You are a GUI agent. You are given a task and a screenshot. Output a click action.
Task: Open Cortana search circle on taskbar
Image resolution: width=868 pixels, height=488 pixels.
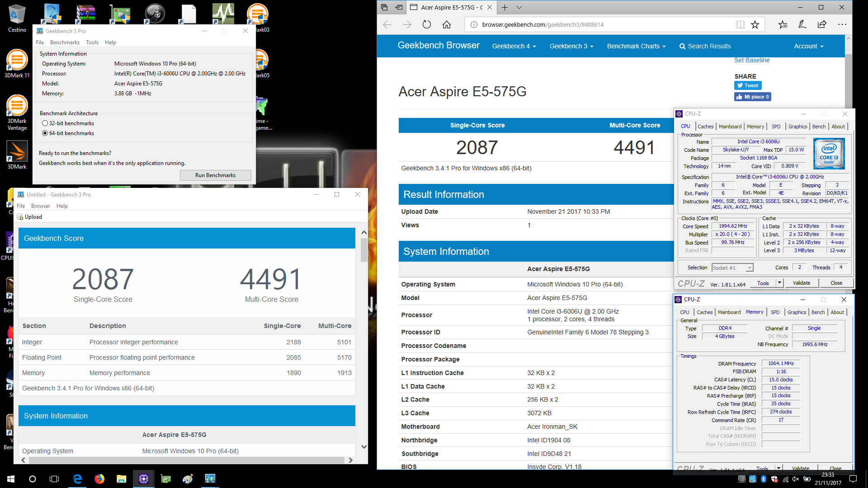33,479
